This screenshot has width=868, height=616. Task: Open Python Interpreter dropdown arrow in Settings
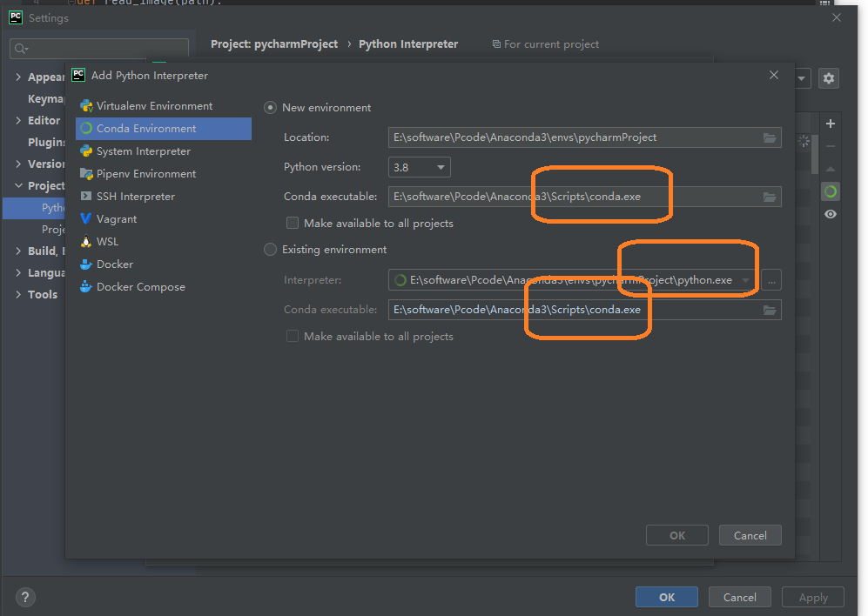[x=802, y=78]
